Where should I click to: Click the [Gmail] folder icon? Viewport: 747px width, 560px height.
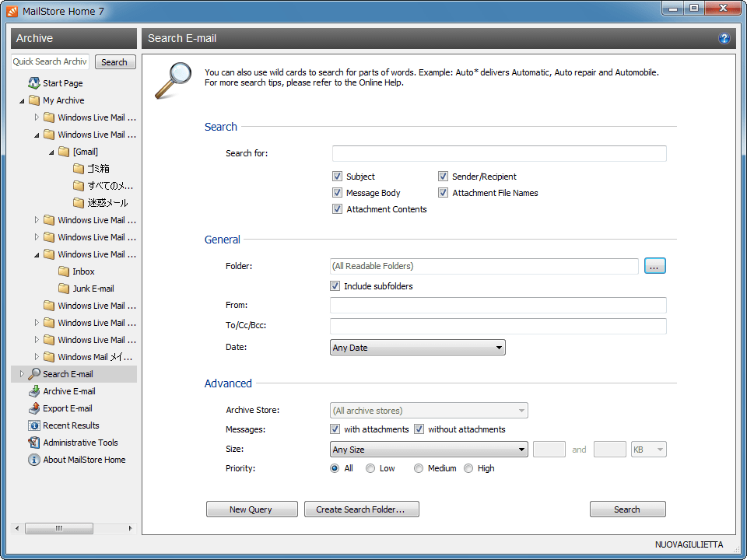click(64, 152)
